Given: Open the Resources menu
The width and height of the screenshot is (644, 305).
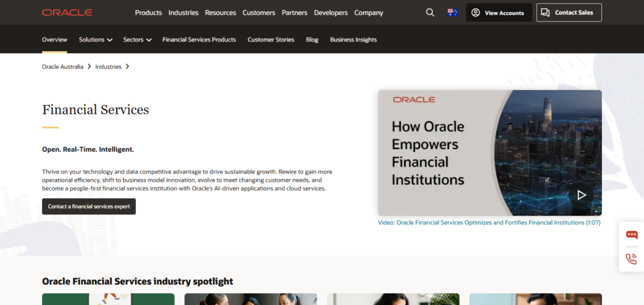Looking at the screenshot, I should click(x=221, y=13).
